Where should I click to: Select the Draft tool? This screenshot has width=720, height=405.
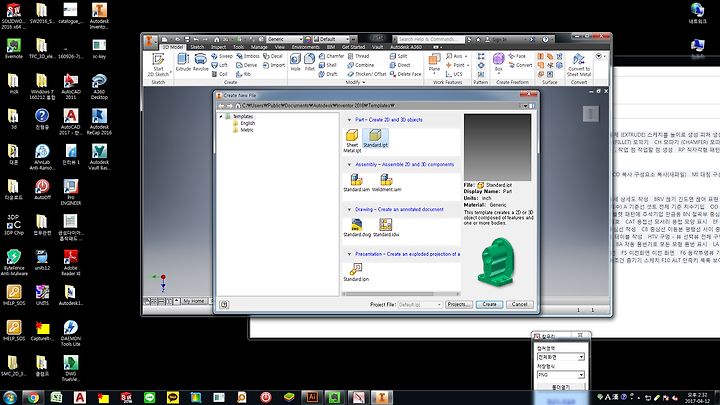click(x=328, y=74)
